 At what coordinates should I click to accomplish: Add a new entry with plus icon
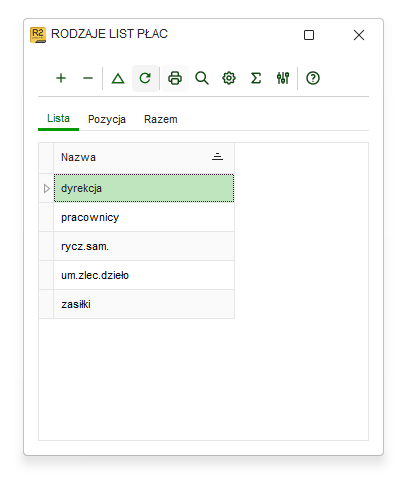tap(61, 78)
